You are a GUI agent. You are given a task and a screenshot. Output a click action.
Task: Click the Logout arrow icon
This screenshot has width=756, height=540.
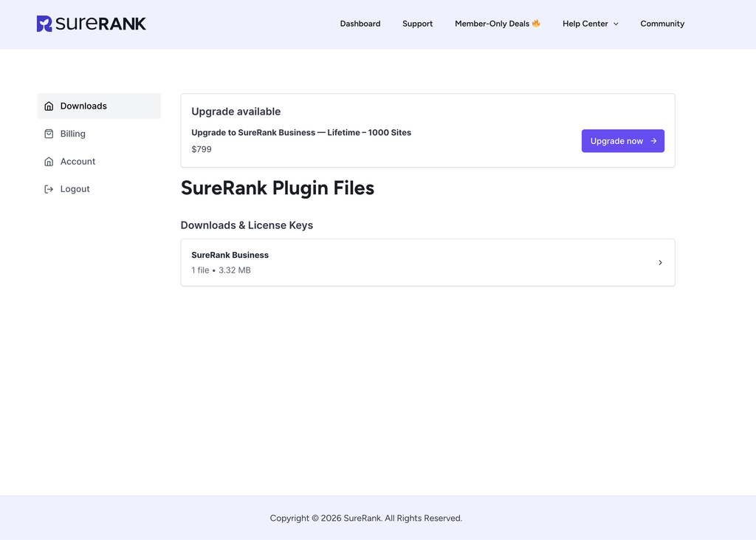(x=49, y=189)
